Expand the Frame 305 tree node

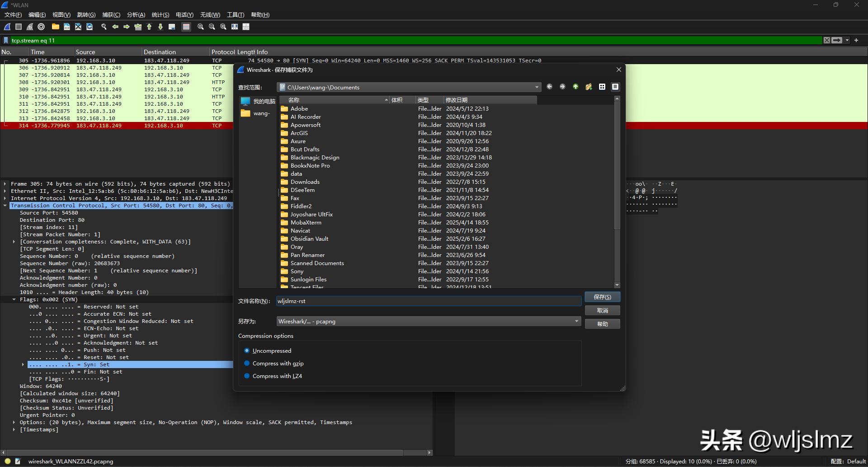point(5,184)
